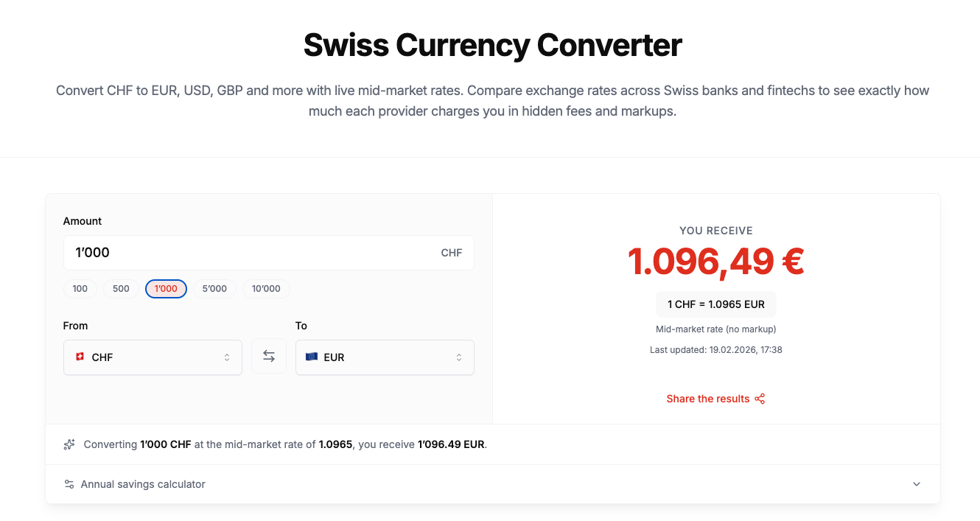Open the From currency dropdown
The width and height of the screenshot is (980, 521).
tap(153, 357)
